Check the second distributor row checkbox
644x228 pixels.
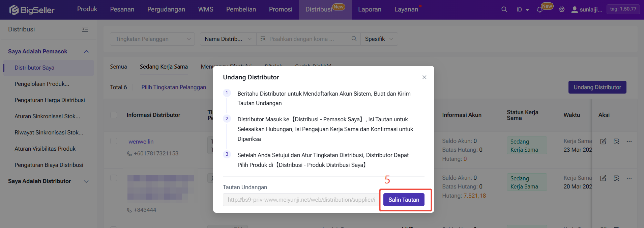click(114, 178)
